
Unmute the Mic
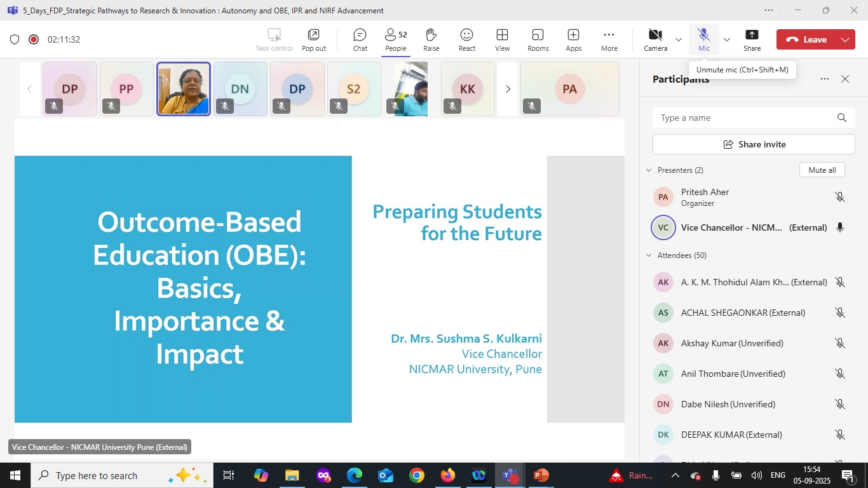click(703, 39)
